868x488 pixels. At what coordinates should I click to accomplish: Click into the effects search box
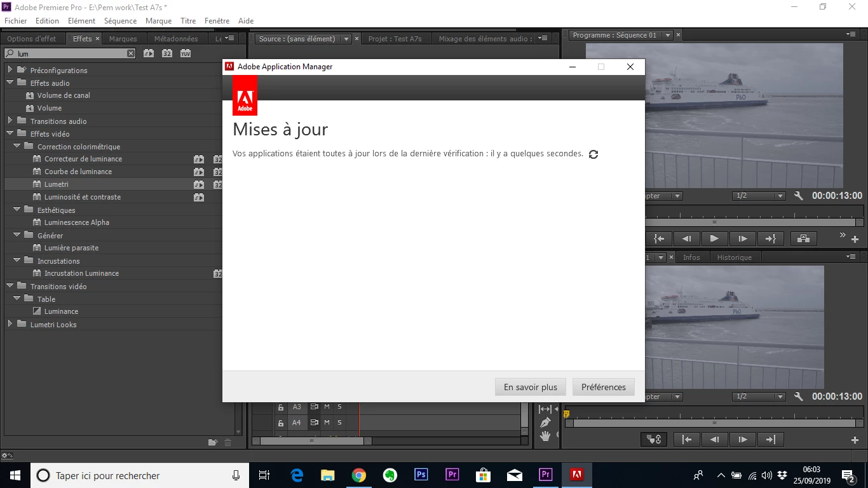pyautogui.click(x=70, y=53)
